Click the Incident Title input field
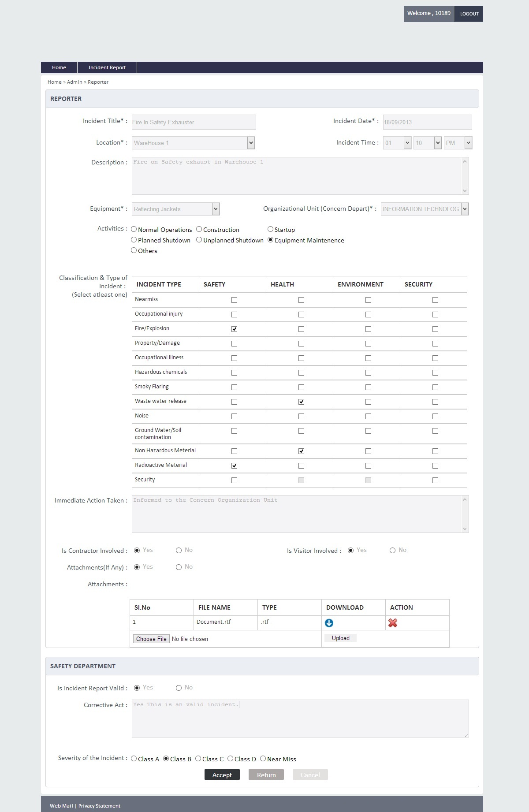 194,122
